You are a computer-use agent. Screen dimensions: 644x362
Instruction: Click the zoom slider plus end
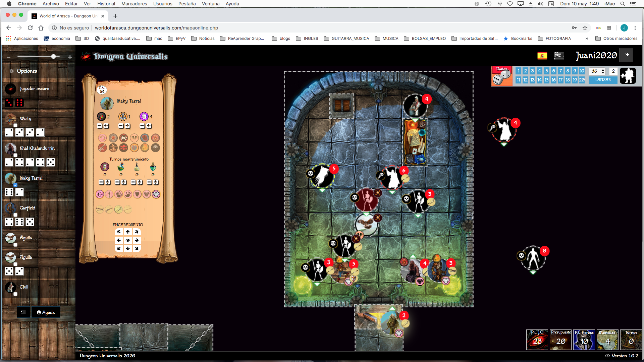(70, 57)
